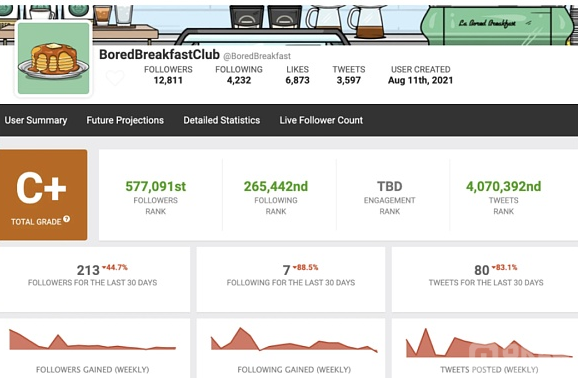The width and height of the screenshot is (578, 378).
Task: Click the 44.7% followers decrease indicator
Action: coord(115,267)
